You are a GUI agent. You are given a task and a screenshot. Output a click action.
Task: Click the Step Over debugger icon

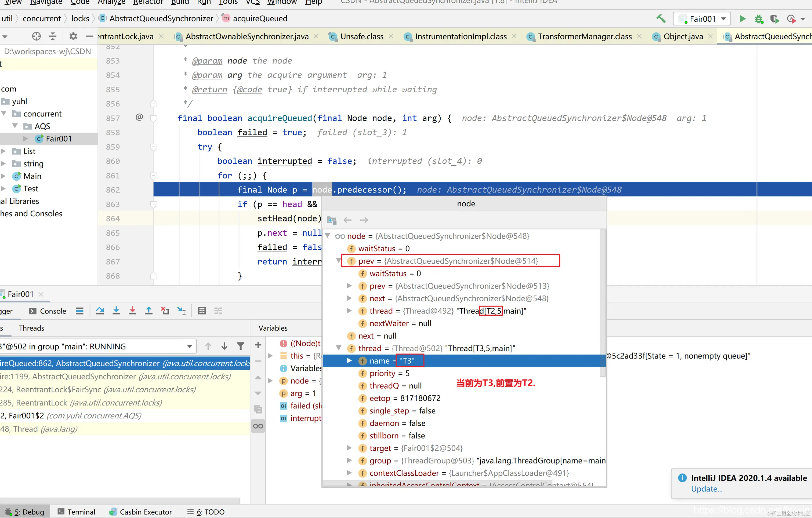(x=100, y=311)
